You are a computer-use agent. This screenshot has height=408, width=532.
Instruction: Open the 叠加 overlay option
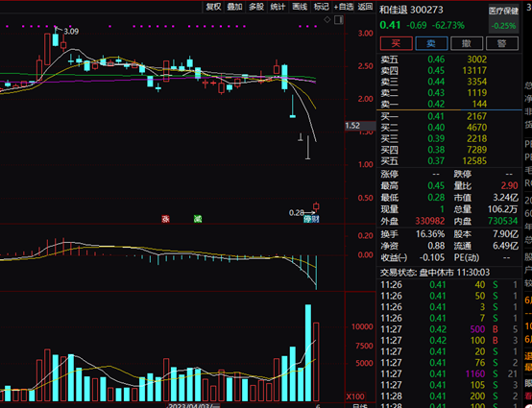point(234,7)
